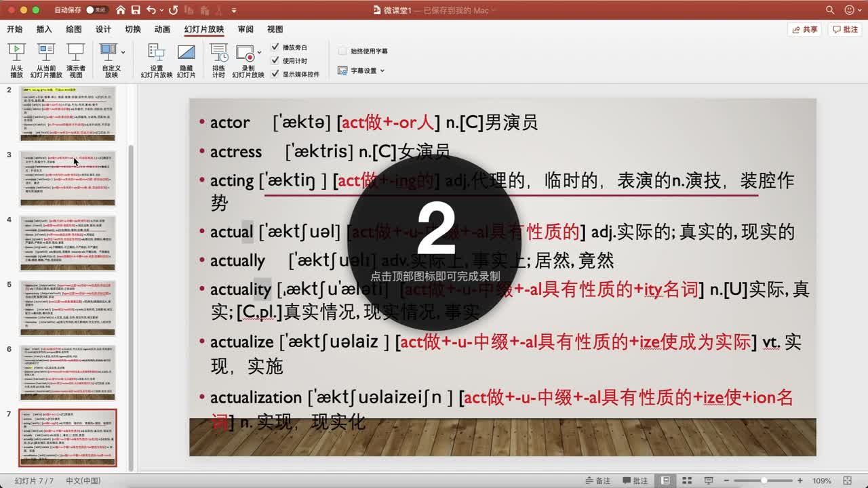Screen dimensions: 868x488
Task: Click the Home icon in title bar
Action: 121,10
